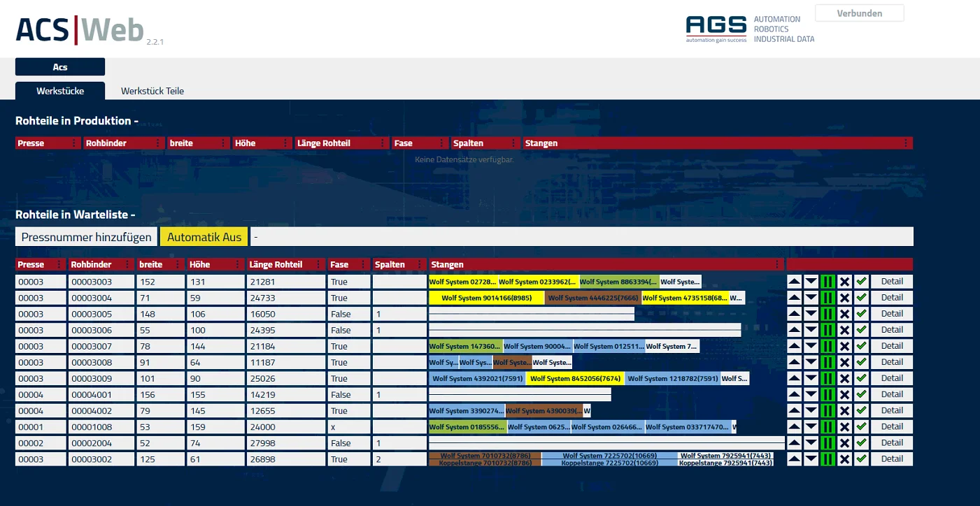Open column menu of Presse in production table

click(75, 143)
